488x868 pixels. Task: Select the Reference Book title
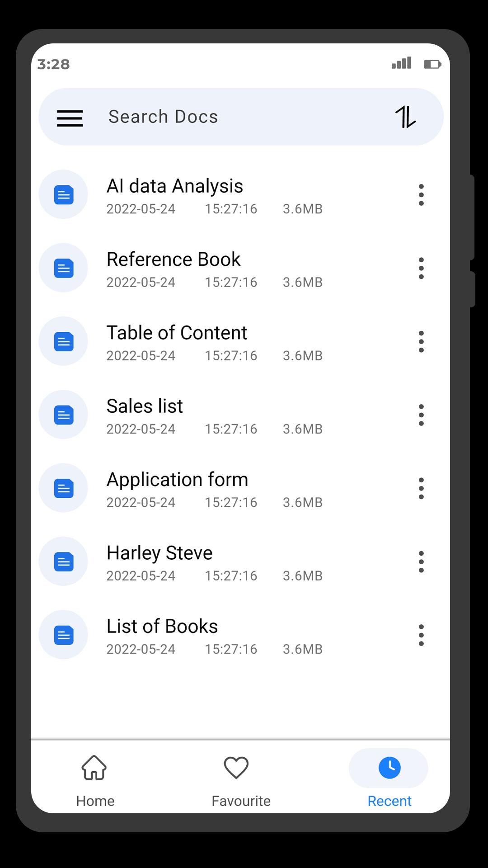point(174,259)
